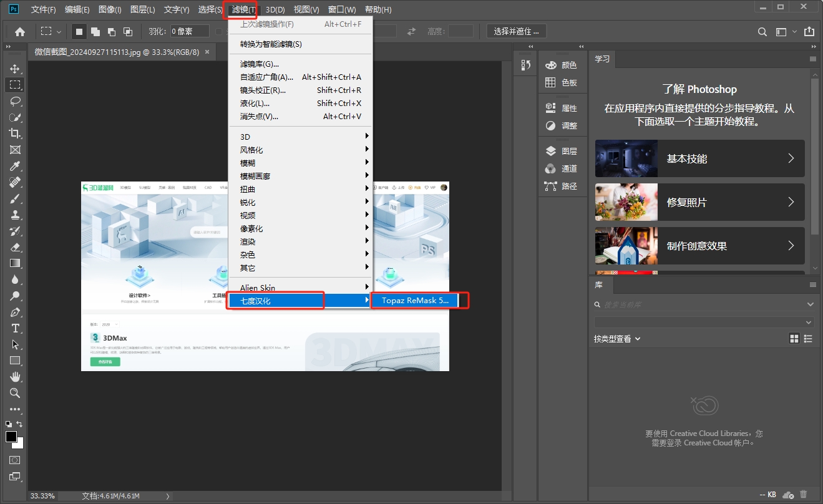Click the 选择并遮住 button
823x504 pixels.
pos(516,31)
